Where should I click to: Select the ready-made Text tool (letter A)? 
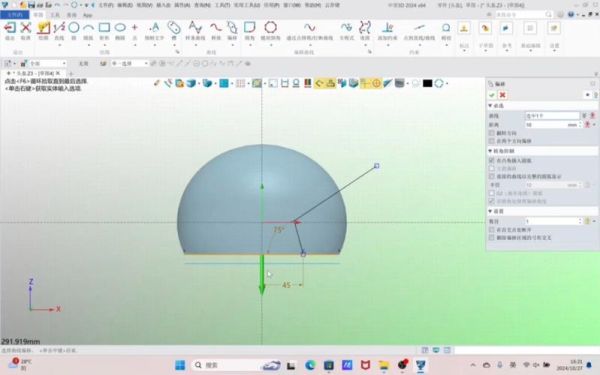[x=155, y=28]
